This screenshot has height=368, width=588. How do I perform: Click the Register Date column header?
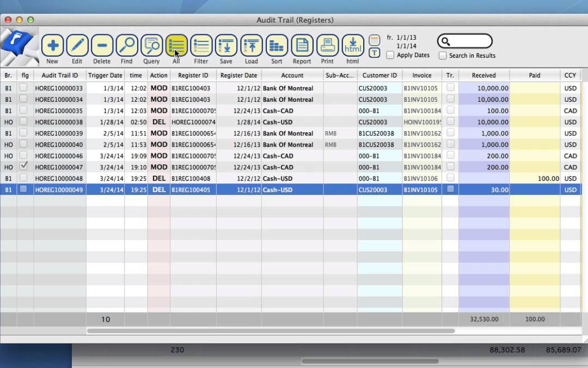tap(238, 76)
